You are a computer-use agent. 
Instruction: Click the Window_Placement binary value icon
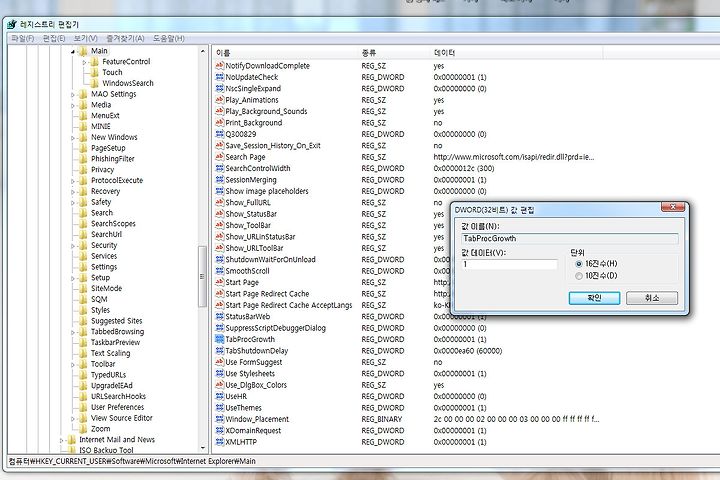(219, 419)
